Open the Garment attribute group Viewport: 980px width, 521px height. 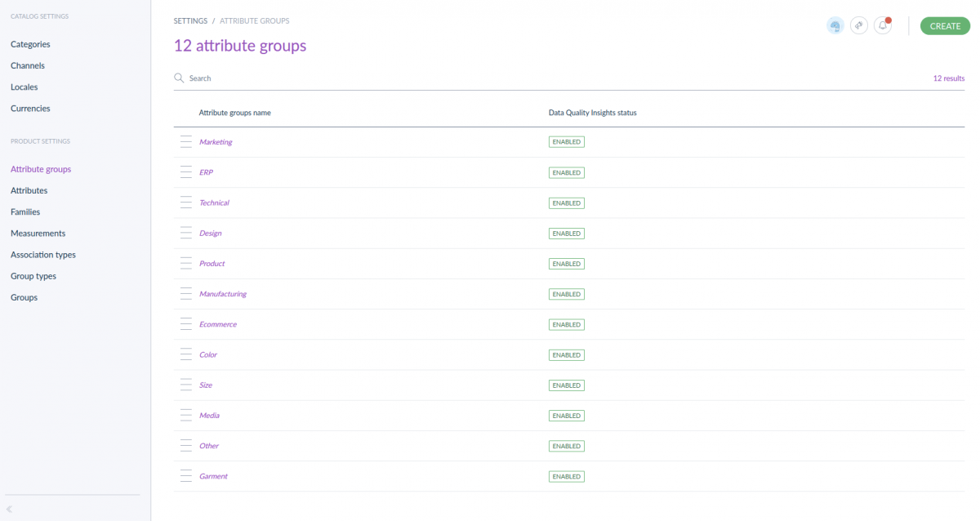click(213, 476)
